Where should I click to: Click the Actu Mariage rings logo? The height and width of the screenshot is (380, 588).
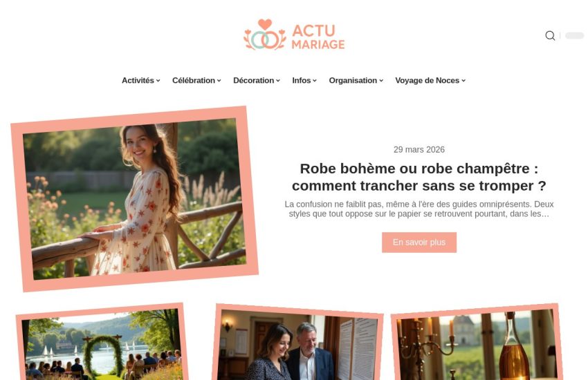(294, 35)
